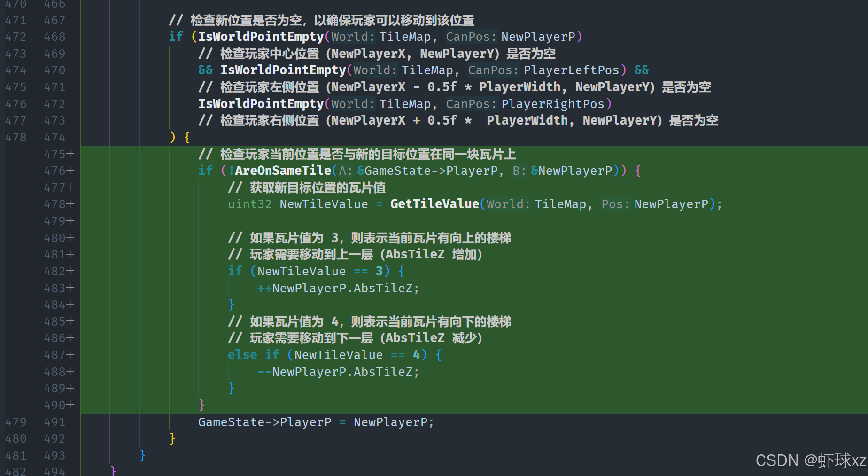Select the uint32 type keyword
868x476 pixels.
click(250, 204)
